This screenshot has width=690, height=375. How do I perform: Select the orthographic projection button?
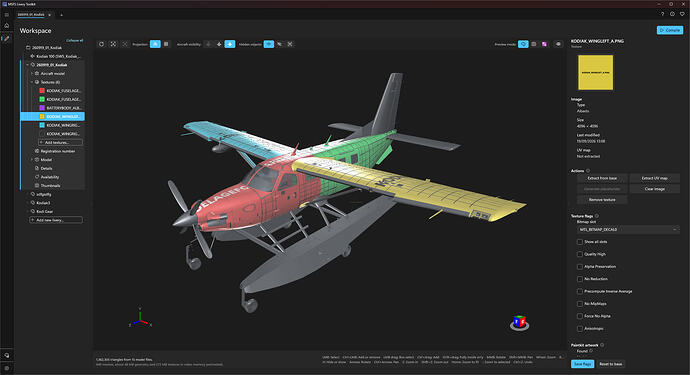(x=166, y=44)
